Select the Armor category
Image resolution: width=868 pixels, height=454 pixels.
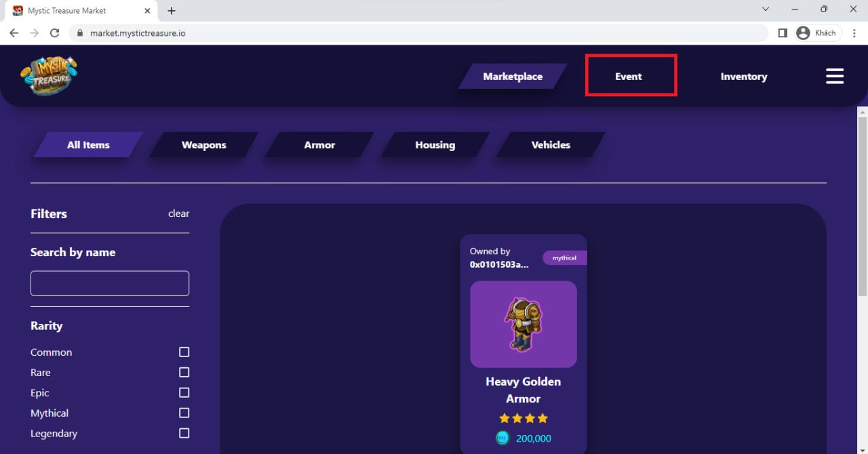pos(319,144)
